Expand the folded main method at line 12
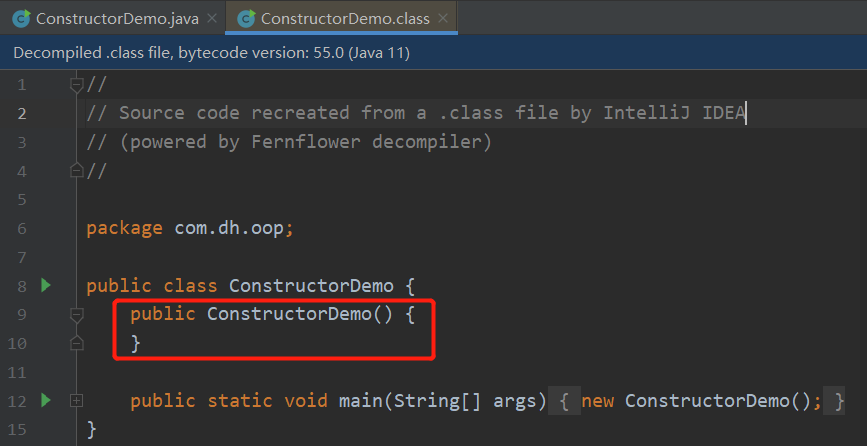This screenshot has height=446, width=867. pos(76,401)
